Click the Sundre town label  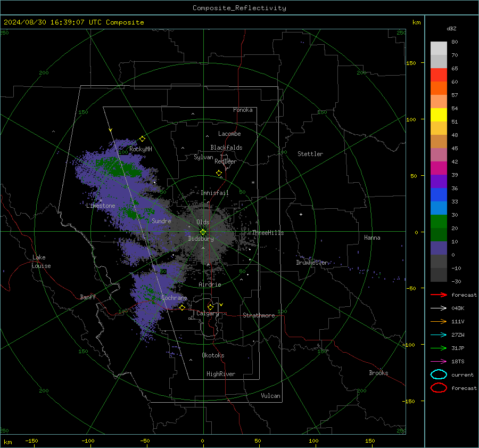(x=161, y=221)
